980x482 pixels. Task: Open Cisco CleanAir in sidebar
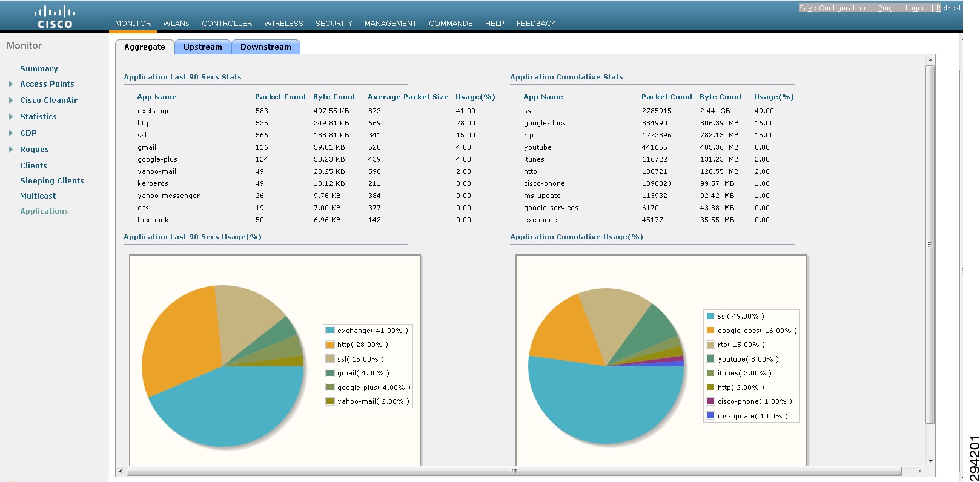[48, 101]
